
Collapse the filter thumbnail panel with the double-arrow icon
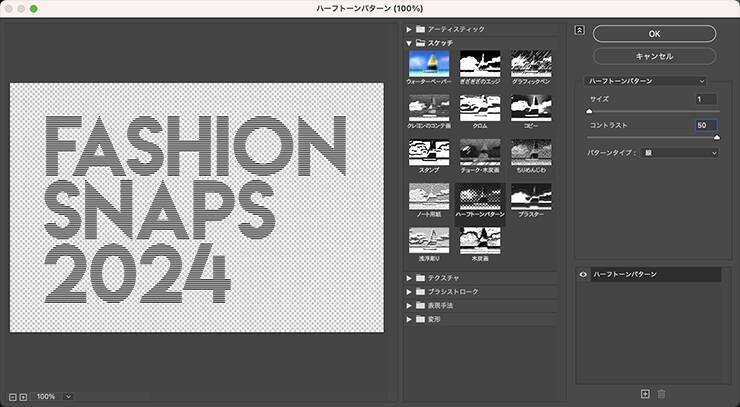(x=579, y=30)
